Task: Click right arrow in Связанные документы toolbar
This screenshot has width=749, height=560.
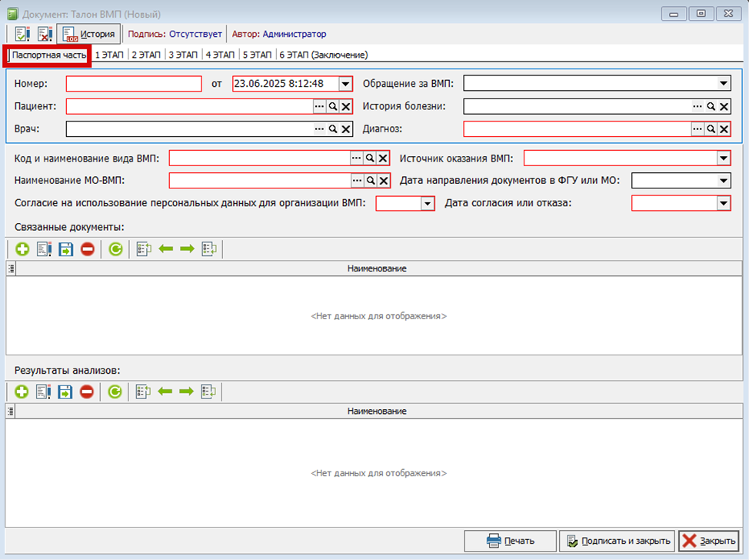Action: tap(188, 248)
